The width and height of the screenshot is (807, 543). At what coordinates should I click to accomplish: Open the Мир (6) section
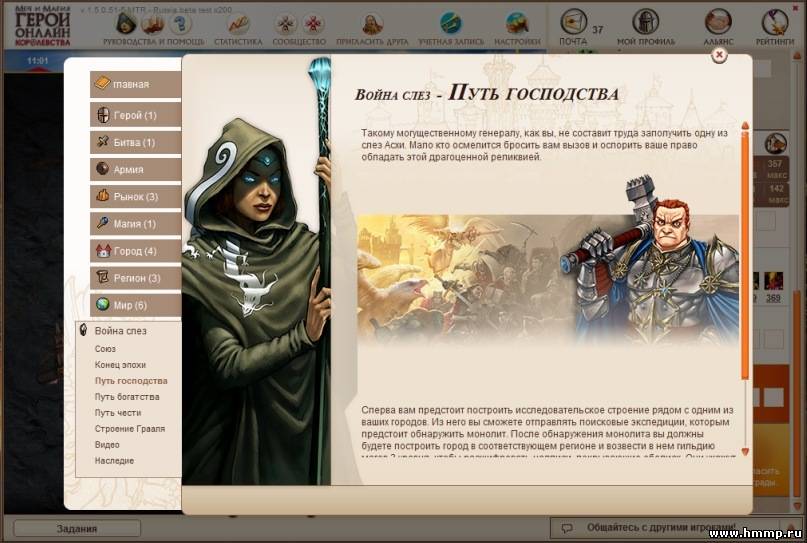[x=136, y=305]
